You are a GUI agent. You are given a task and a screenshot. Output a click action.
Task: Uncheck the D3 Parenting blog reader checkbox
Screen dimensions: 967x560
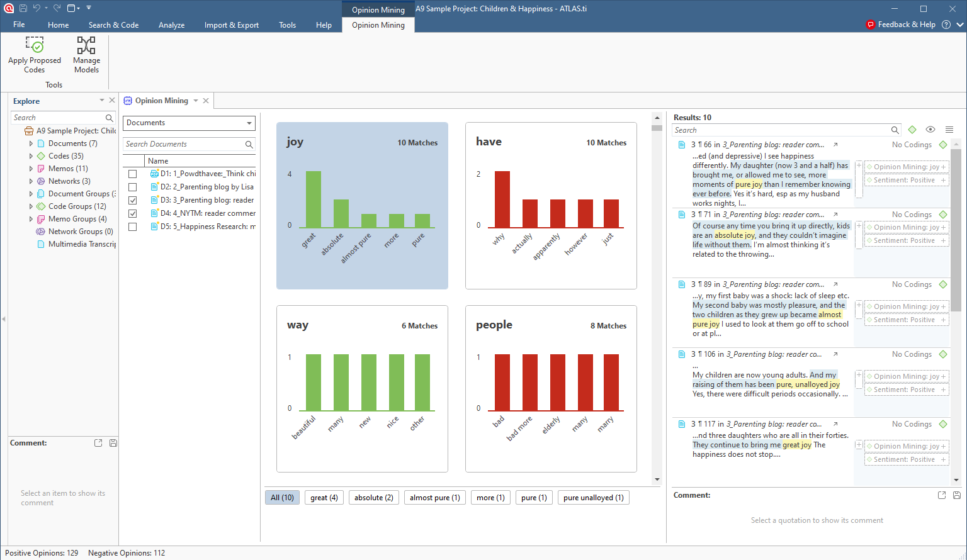pos(132,200)
